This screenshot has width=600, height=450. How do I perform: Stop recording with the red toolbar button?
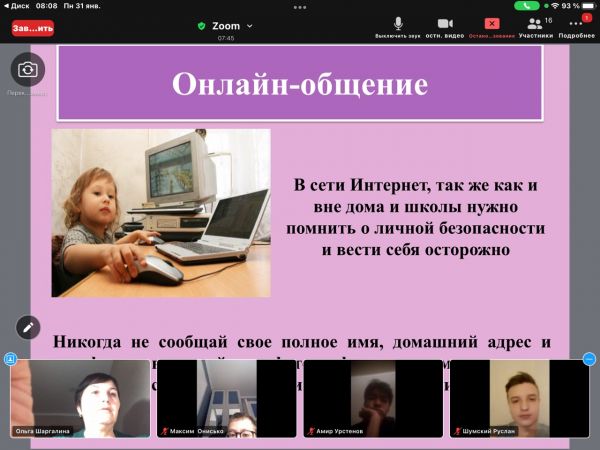(x=492, y=26)
